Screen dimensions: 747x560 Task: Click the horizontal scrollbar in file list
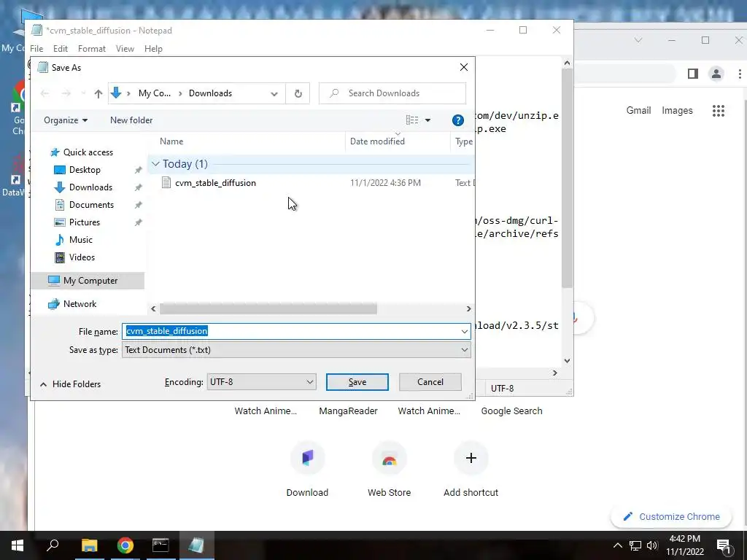tap(268, 309)
